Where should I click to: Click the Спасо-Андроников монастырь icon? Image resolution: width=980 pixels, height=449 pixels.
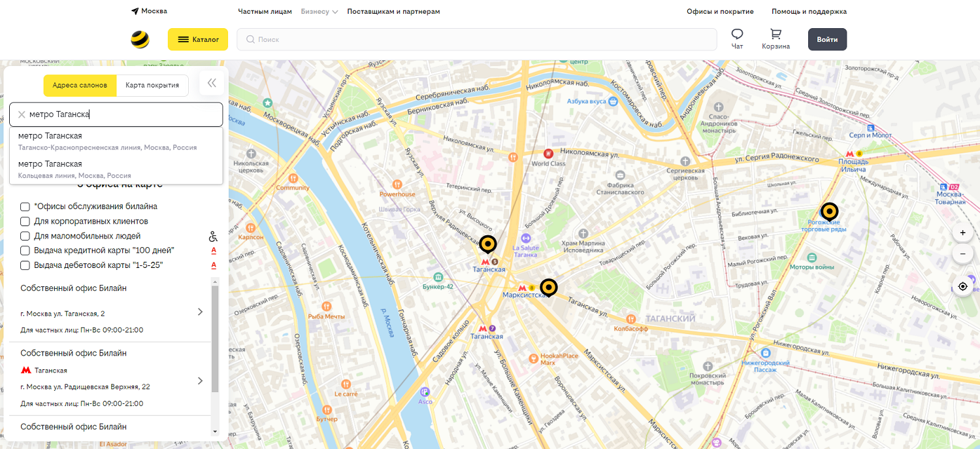[719, 107]
